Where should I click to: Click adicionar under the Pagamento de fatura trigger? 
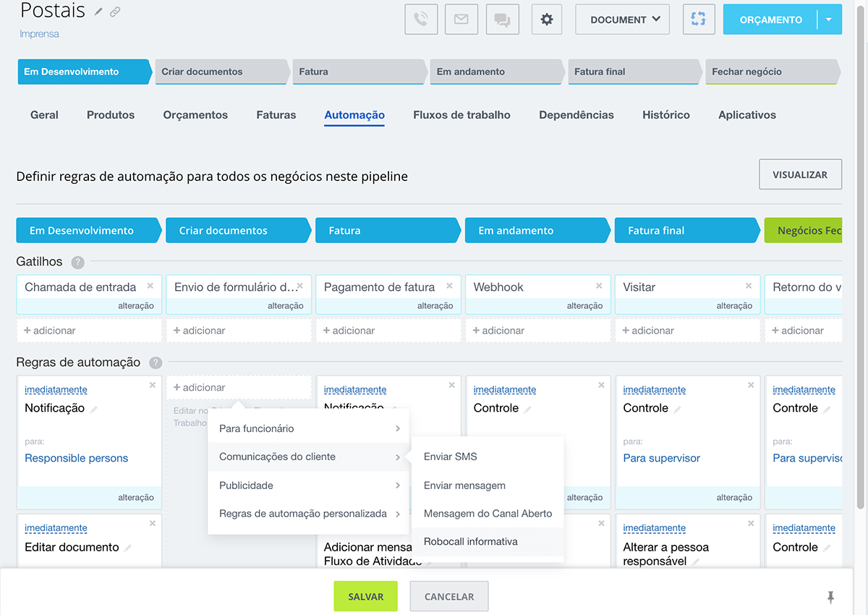pyautogui.click(x=349, y=331)
